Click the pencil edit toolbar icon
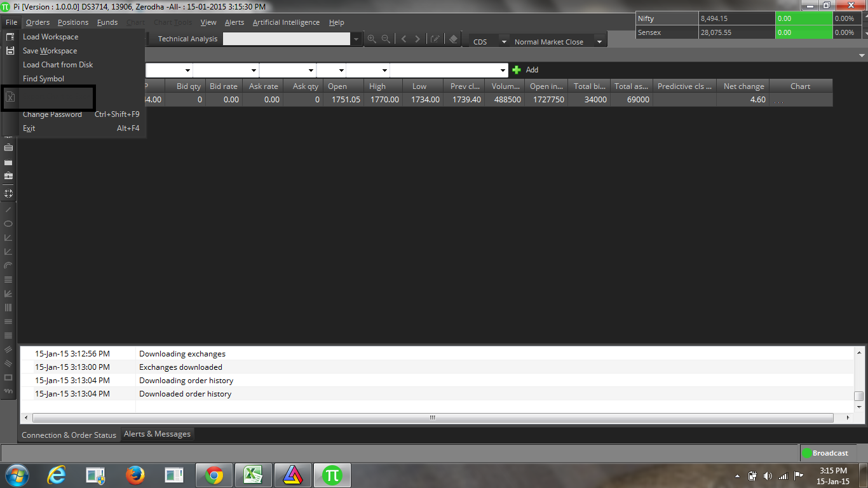Viewport: 868px width, 488px height. tap(435, 39)
